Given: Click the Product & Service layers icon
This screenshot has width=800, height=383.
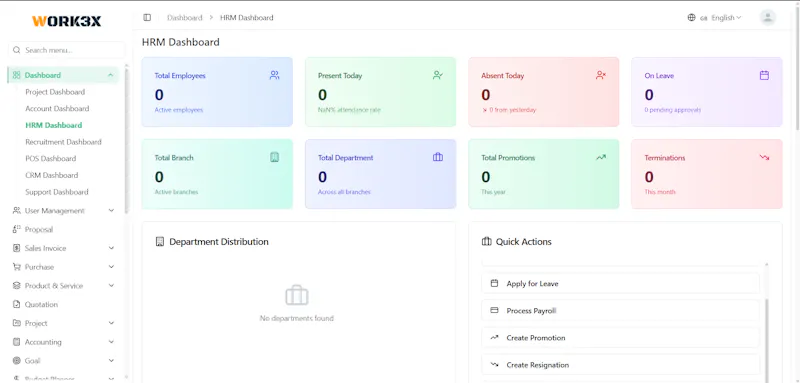Looking at the screenshot, I should [x=17, y=286].
